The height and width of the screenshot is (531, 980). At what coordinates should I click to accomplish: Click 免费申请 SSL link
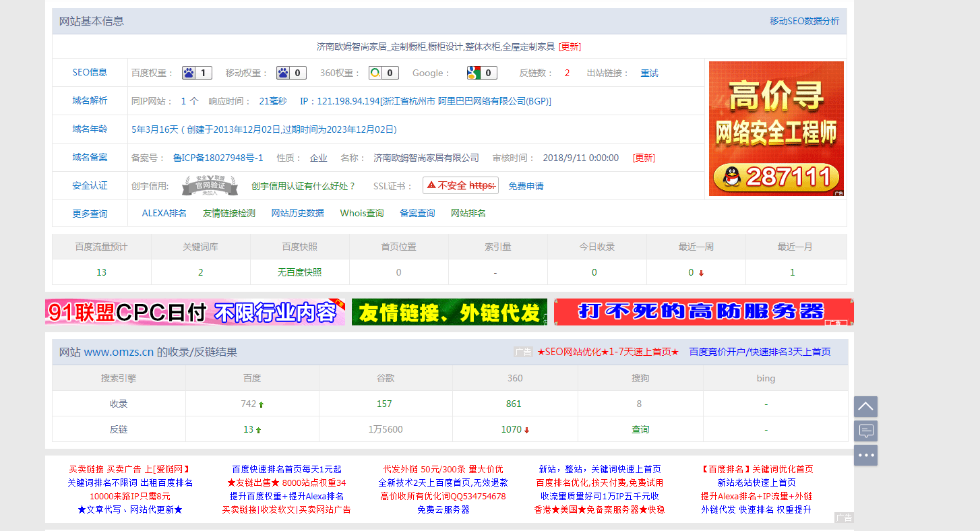[526, 186]
